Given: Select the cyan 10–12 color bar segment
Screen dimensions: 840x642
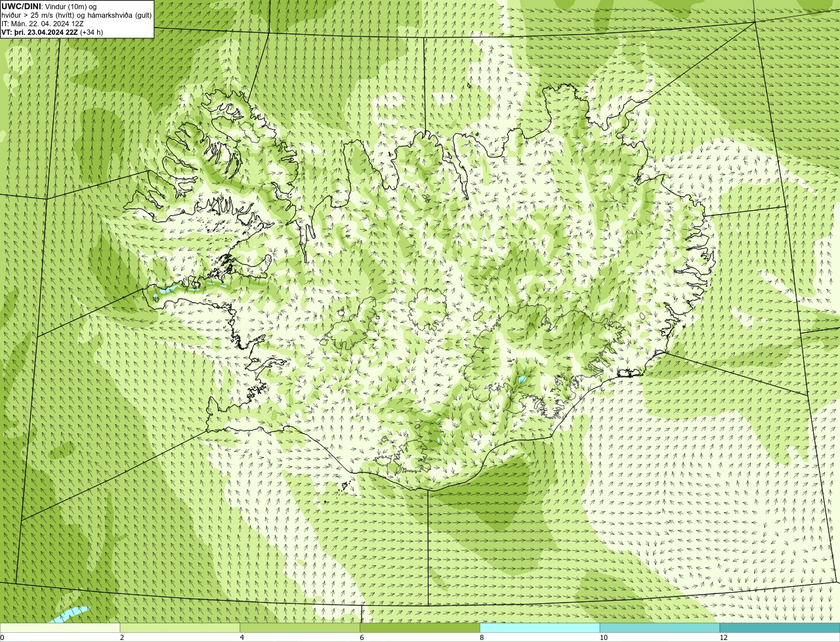Looking at the screenshot, I should (660, 628).
